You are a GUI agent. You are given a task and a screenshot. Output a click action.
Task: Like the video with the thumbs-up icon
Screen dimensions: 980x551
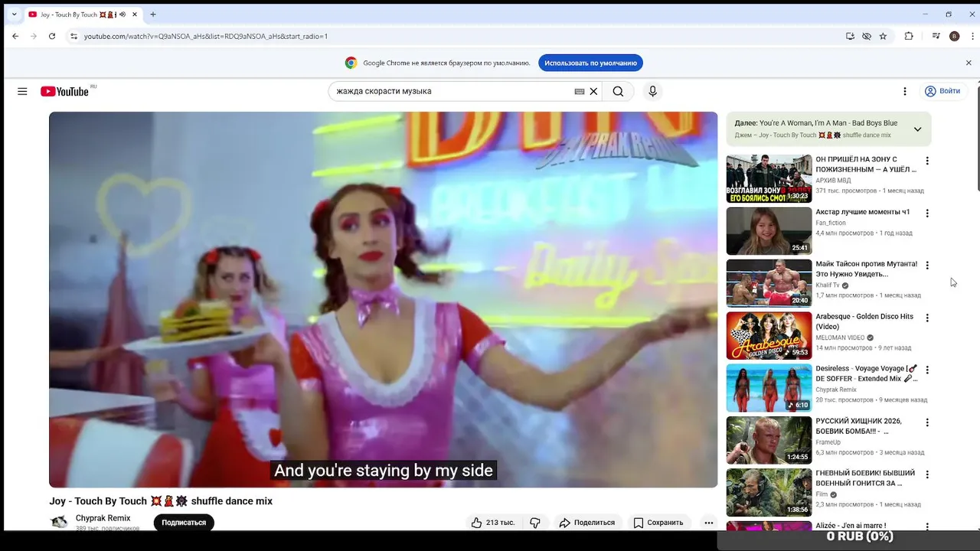(x=492, y=523)
